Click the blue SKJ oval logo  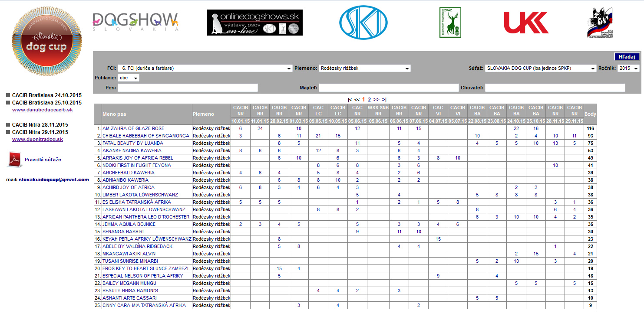point(363,22)
